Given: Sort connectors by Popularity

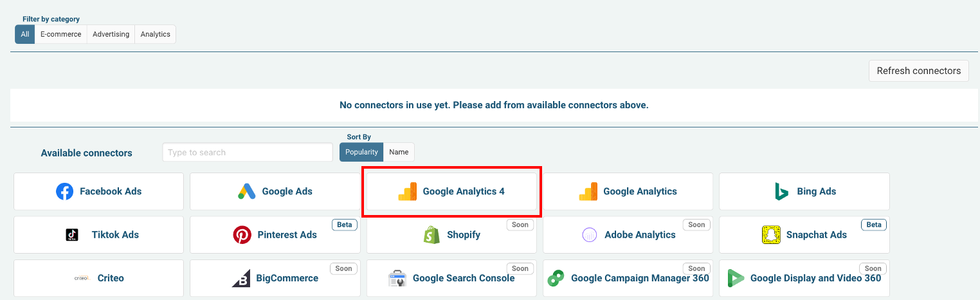Looking at the screenshot, I should coord(361,152).
